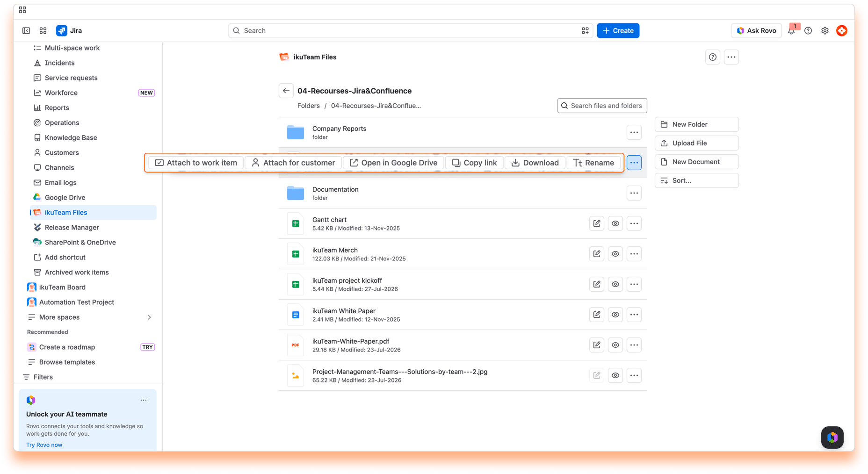Open the Rovo chat floating icon

pos(832,438)
